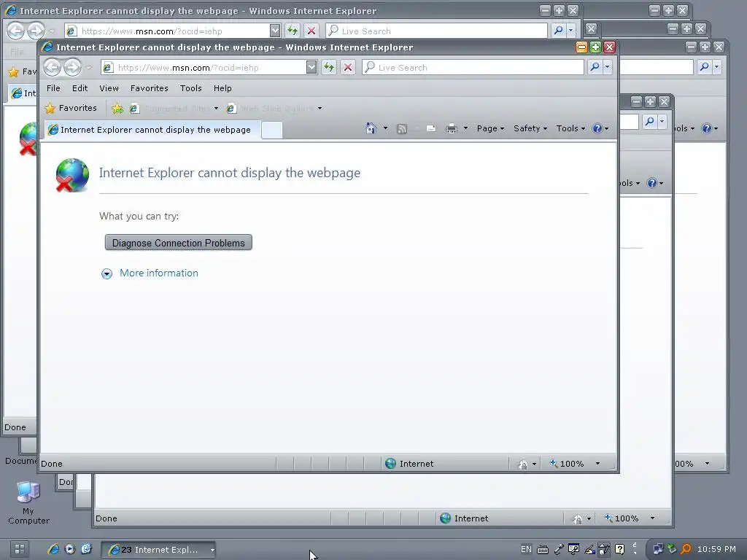Viewport: 747px width, 560px height.
Task: Open the Tools menu in menu bar
Action: click(x=190, y=88)
